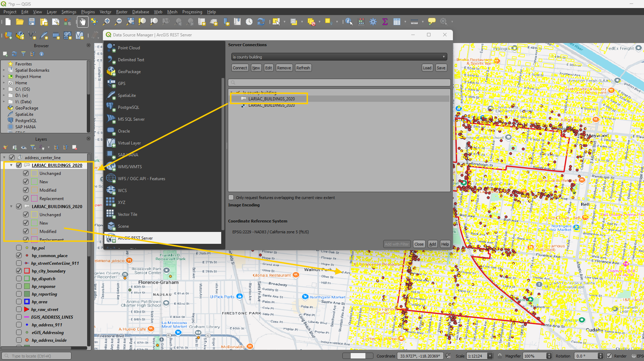Click the Load connections button
The image size is (644, 361).
pyautogui.click(x=427, y=68)
